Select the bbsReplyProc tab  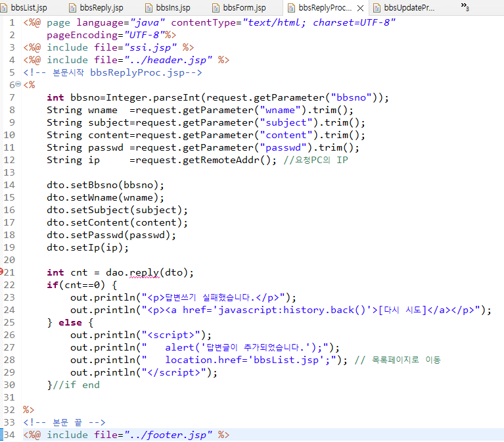pyautogui.click(x=325, y=8)
